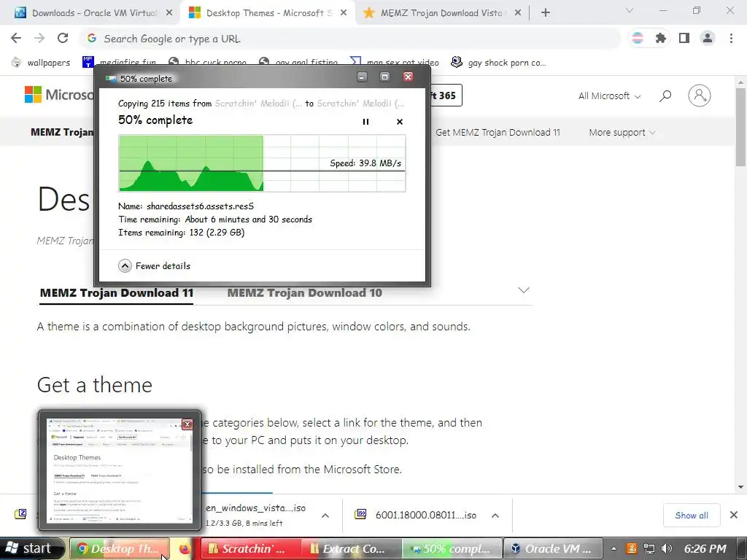Click the Desktop Themes taskbar preview thumbnail
747x560 pixels.
120,471
